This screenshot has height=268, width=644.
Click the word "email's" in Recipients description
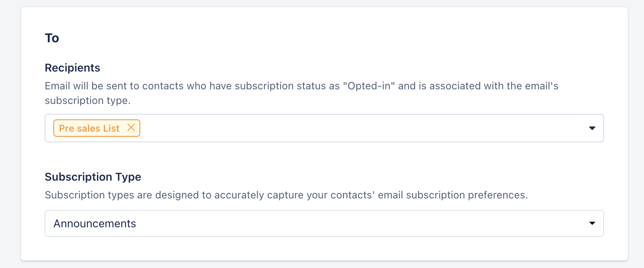pos(542,86)
